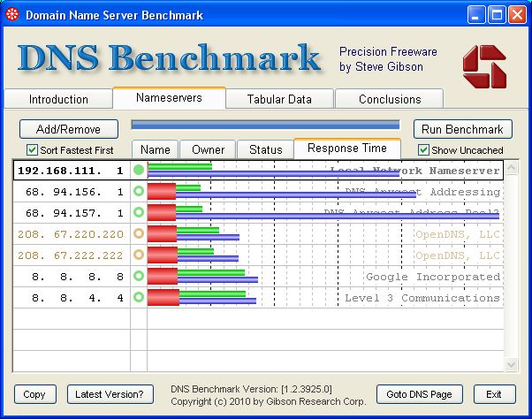
Task: Click the Add/Remove button
Action: tap(68, 129)
